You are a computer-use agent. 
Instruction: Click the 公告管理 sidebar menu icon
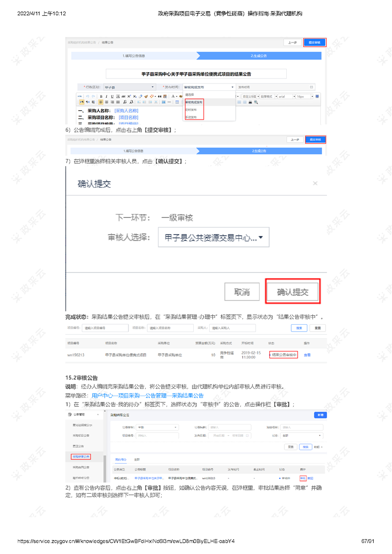tap(69, 415)
